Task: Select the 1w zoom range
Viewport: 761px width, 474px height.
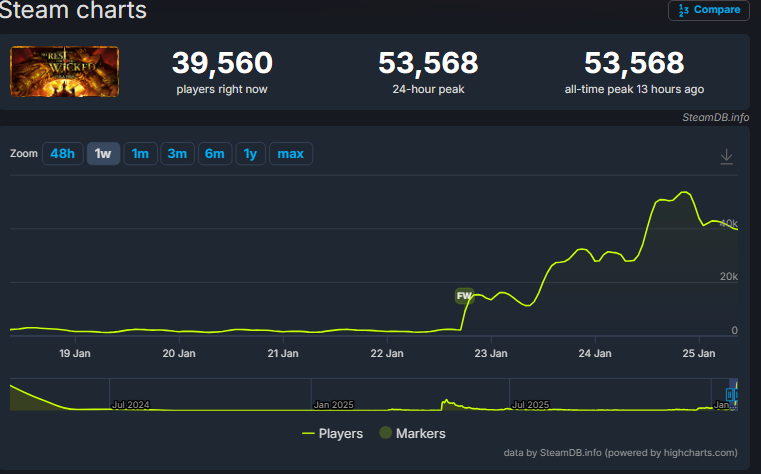Action: click(x=103, y=154)
